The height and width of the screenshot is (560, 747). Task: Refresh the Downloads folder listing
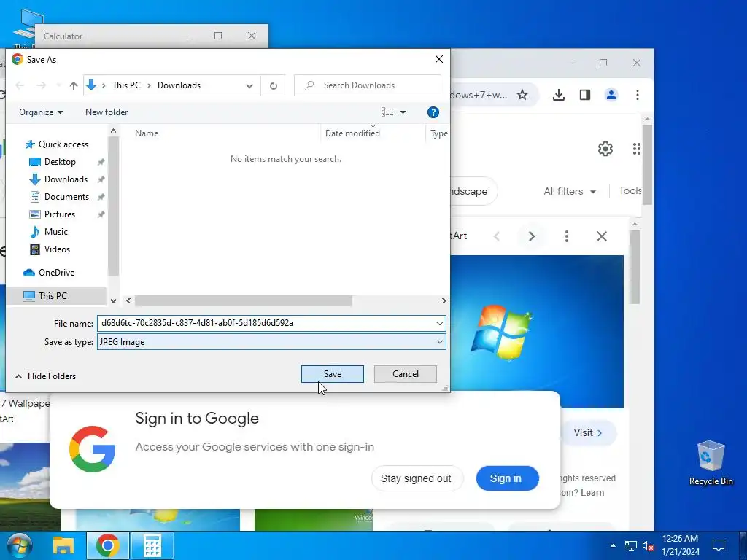[273, 85]
